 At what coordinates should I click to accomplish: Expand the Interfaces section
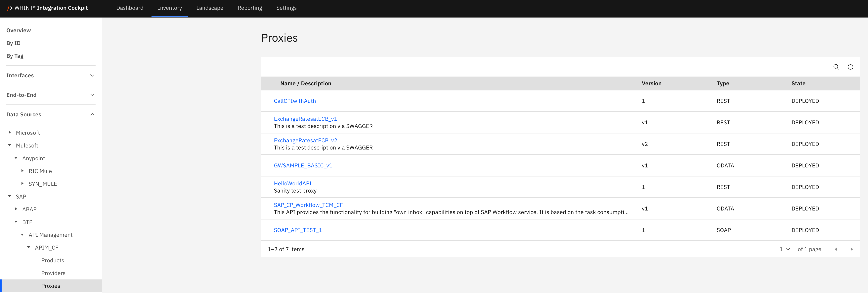coord(51,76)
